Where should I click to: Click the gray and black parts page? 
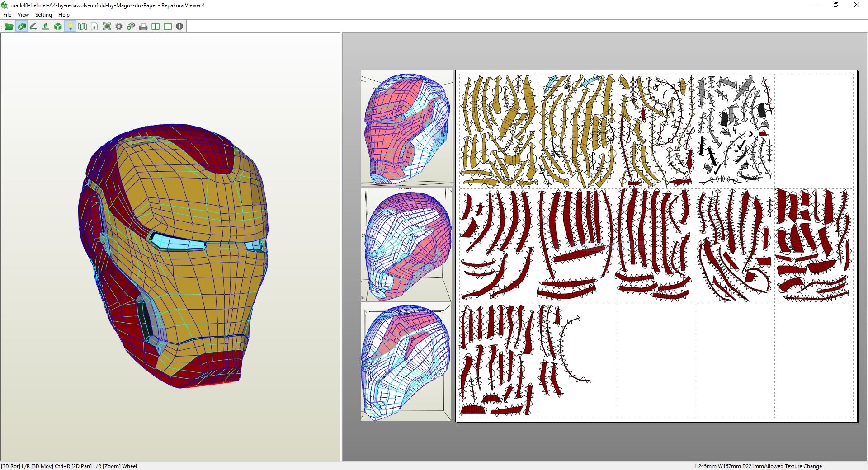point(735,131)
